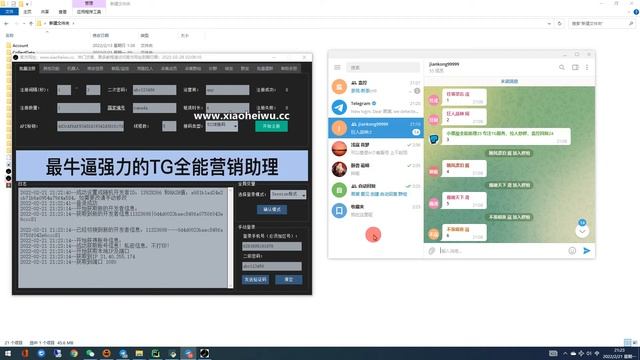Expand the address bar history dropdown
640x360 pixels.
tap(549, 24)
